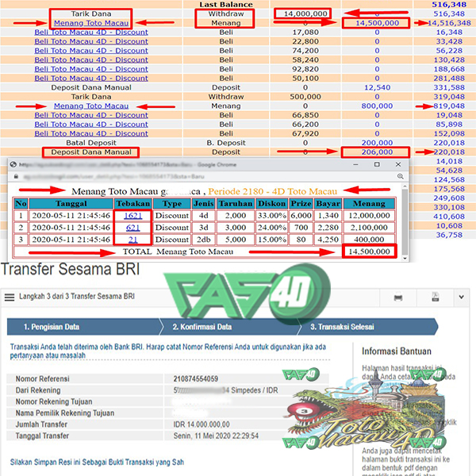Screen dimensions: 476x476
Task: Click Deposit Dana Manual row with 206,000
Action: click(91, 152)
